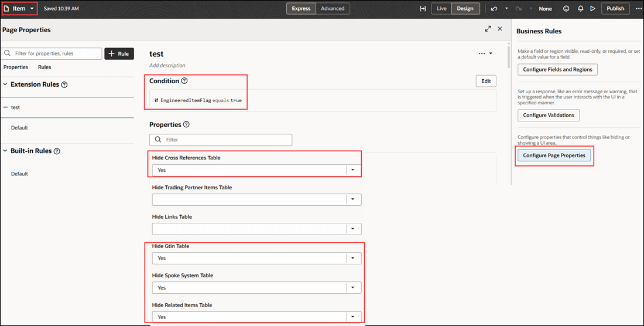The image size is (644, 326).
Task: Click Configure Validations button
Action: [x=549, y=115]
